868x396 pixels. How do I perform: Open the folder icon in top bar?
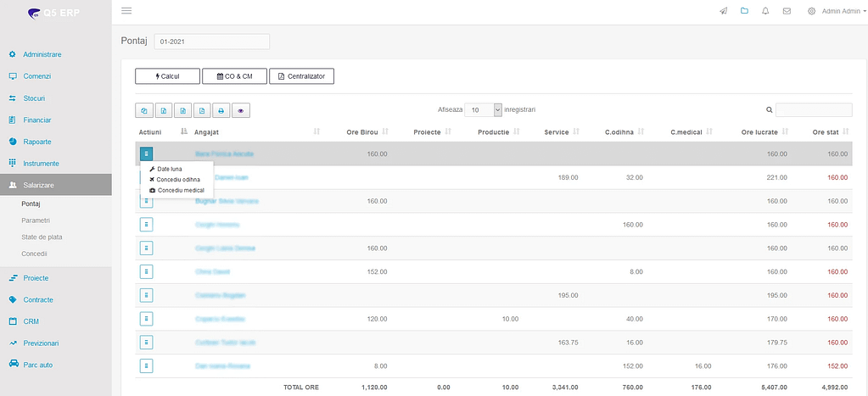pos(745,10)
